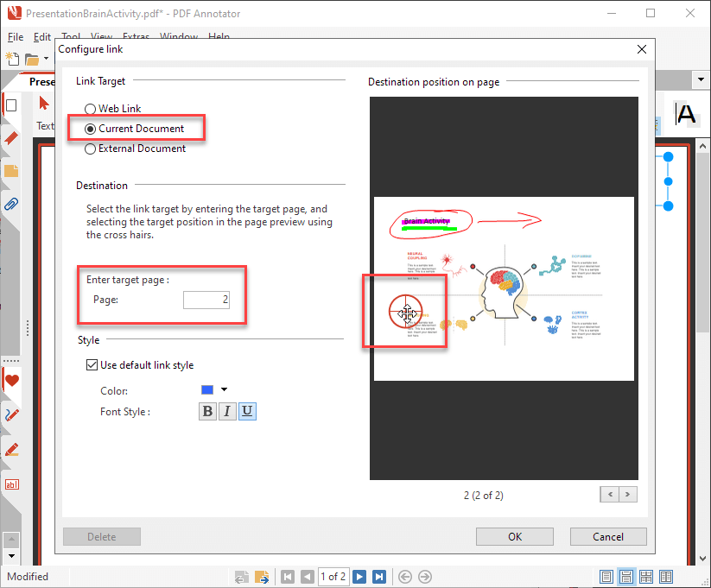
Task: Uncheck Use default link style
Action: point(92,365)
